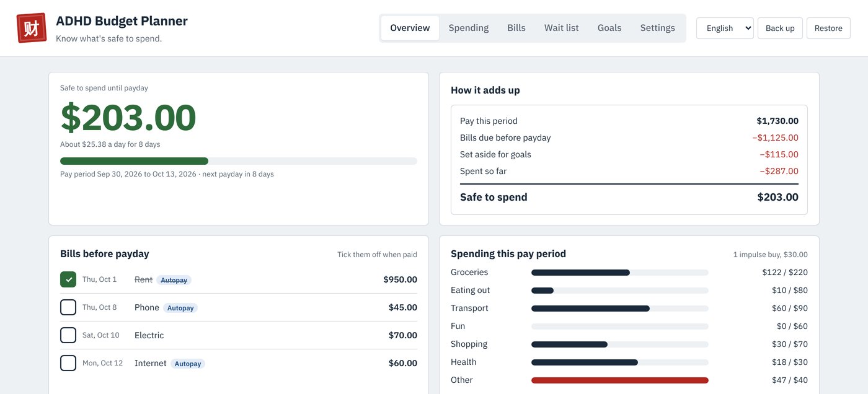868x394 pixels.
Task: Tick the Phone bill checkbox
Action: pos(68,307)
